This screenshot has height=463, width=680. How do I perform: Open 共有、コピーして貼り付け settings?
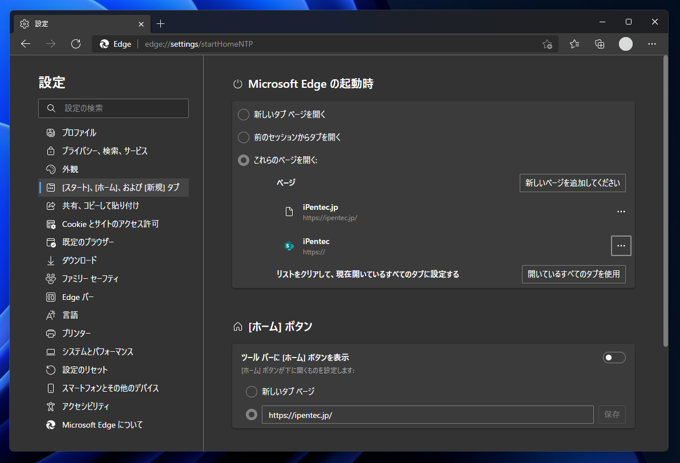[x=113, y=205]
